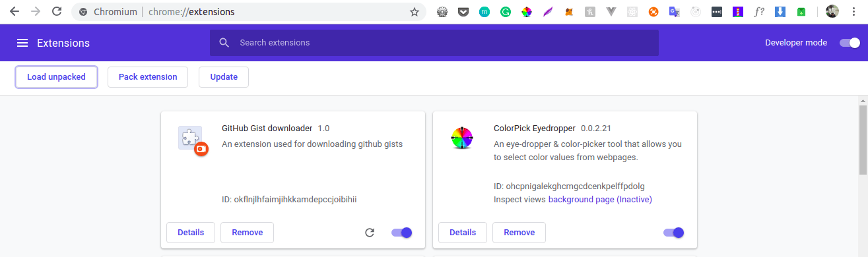Viewport: 868px width, 257px height.
Task: Go back to the previous page
Action: click(x=15, y=12)
